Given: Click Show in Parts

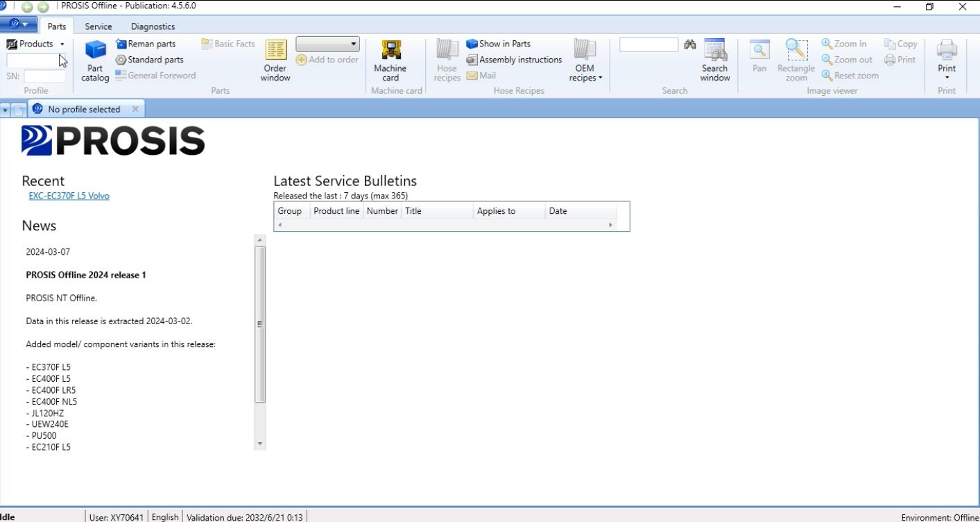Looking at the screenshot, I should pyautogui.click(x=499, y=44).
